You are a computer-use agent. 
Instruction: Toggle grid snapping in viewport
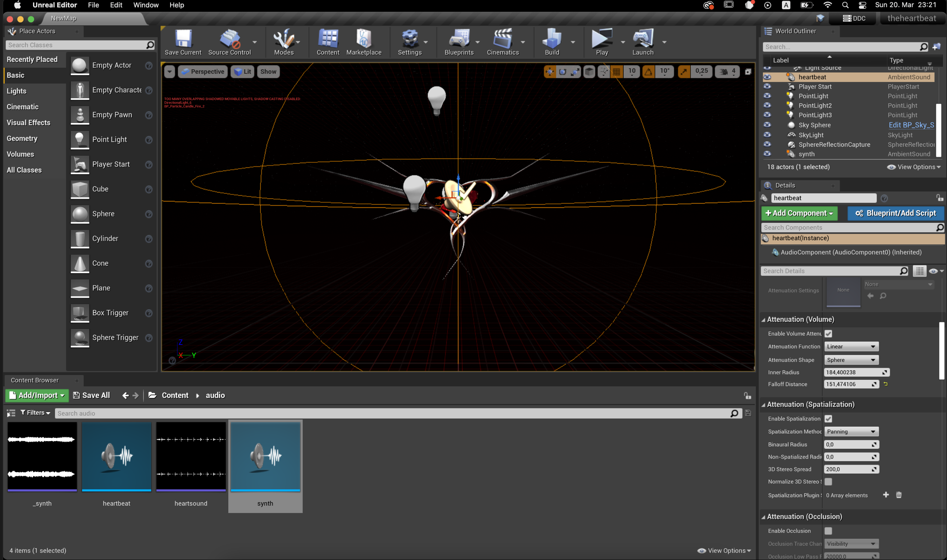pyautogui.click(x=616, y=72)
